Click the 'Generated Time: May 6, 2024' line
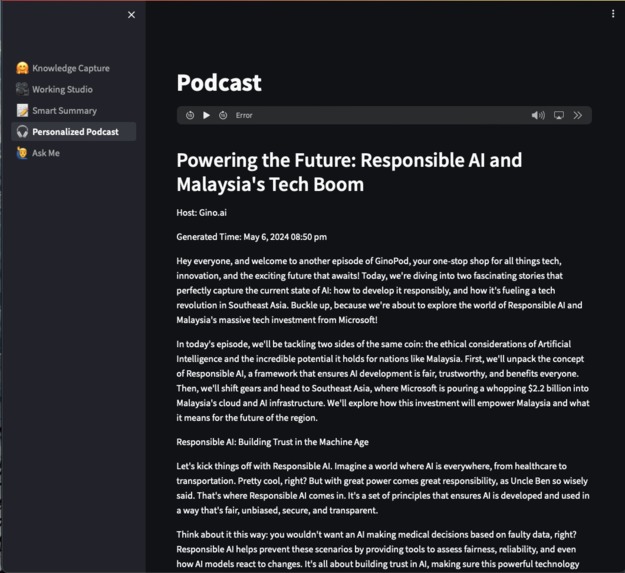The width and height of the screenshot is (625, 573). pyautogui.click(x=252, y=237)
